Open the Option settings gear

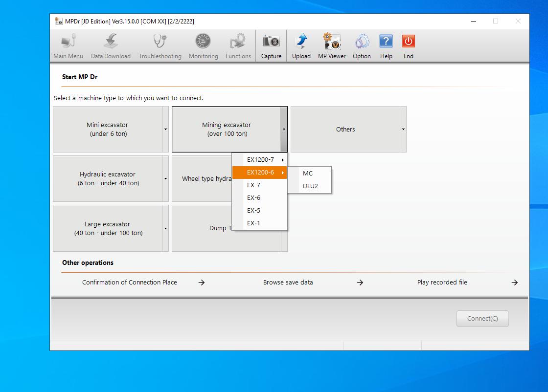[x=362, y=45]
